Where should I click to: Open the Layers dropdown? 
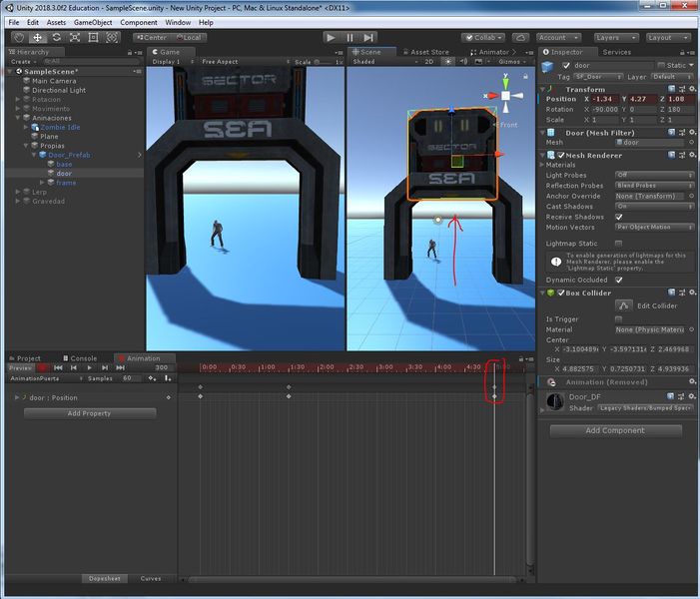coord(616,38)
